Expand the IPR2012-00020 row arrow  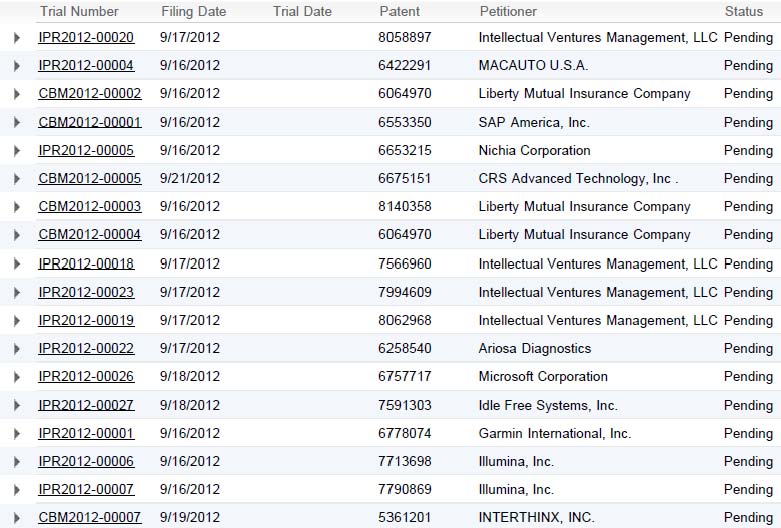16,37
